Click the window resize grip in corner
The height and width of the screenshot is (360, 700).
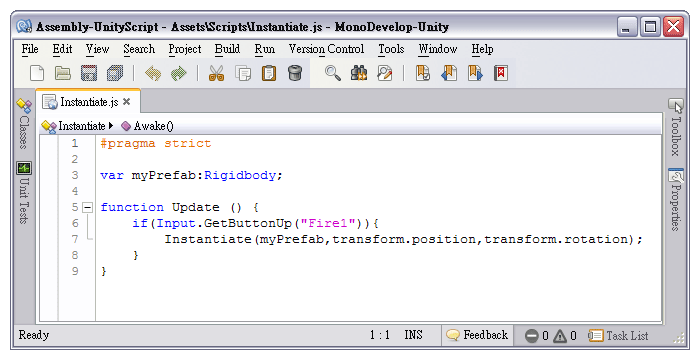coord(679,338)
